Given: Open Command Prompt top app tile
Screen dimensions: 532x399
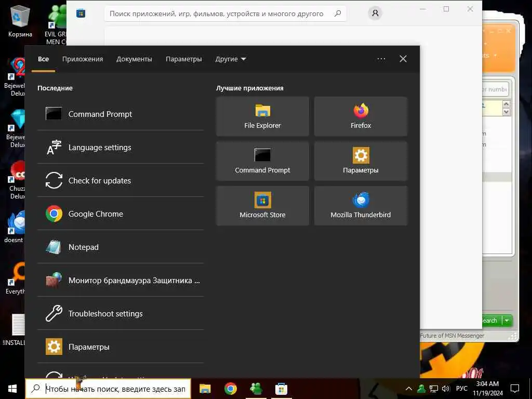Looking at the screenshot, I should pos(262,161).
